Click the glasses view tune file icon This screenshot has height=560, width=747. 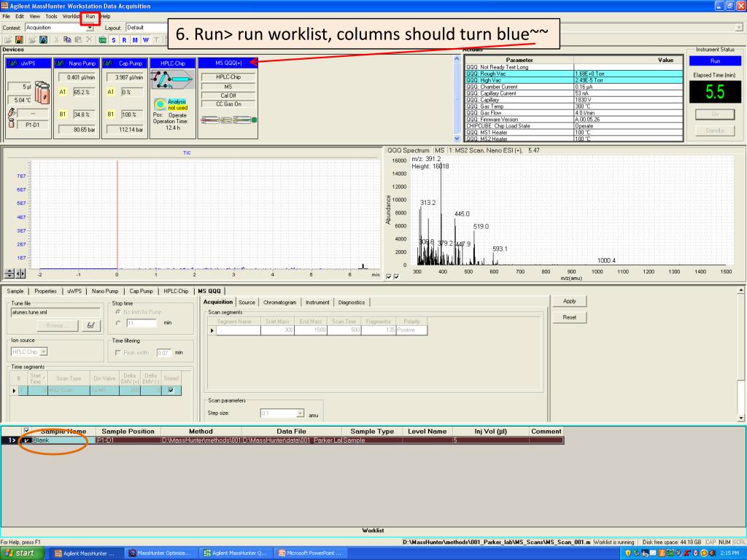(90, 326)
